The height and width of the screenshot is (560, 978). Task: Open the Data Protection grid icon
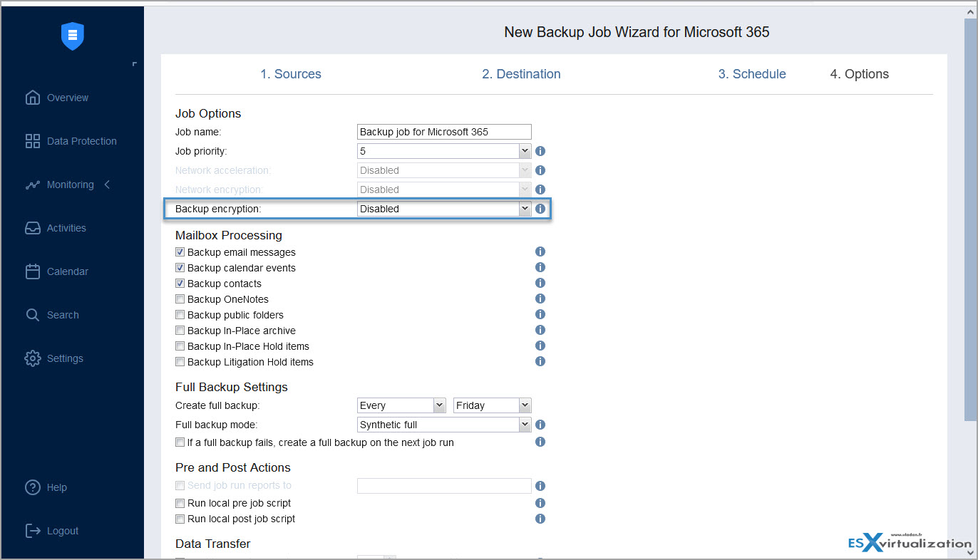pos(33,141)
